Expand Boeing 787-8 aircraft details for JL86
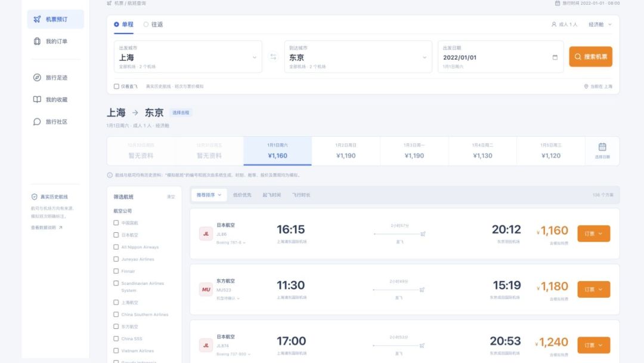The image size is (644, 363). point(231,242)
